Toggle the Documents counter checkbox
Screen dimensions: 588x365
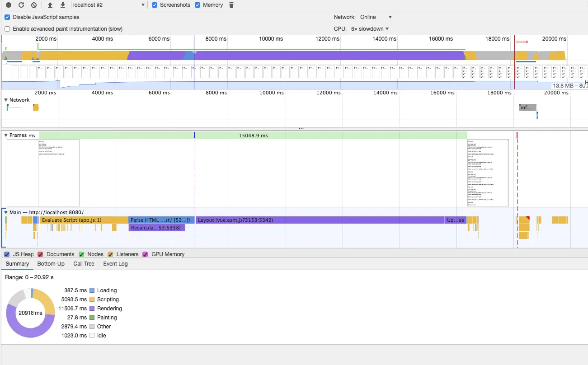(x=40, y=254)
